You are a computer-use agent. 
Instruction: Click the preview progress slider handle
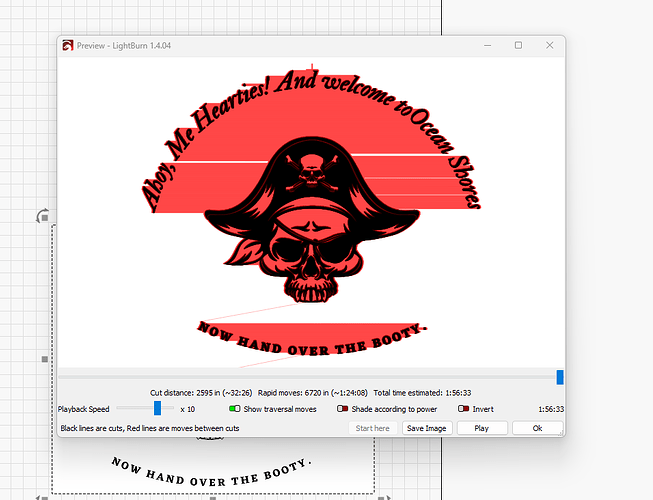pyautogui.click(x=560, y=377)
